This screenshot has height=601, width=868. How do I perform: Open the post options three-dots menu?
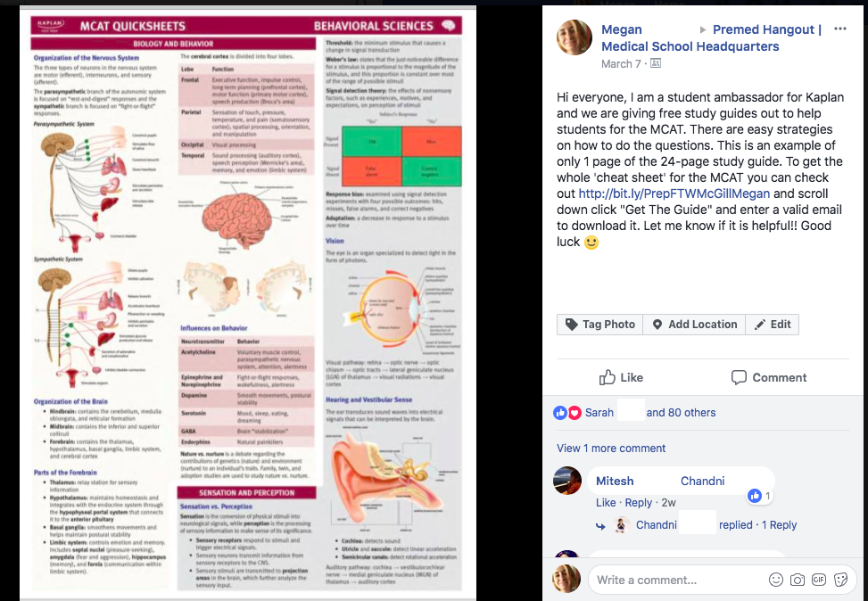(839, 29)
